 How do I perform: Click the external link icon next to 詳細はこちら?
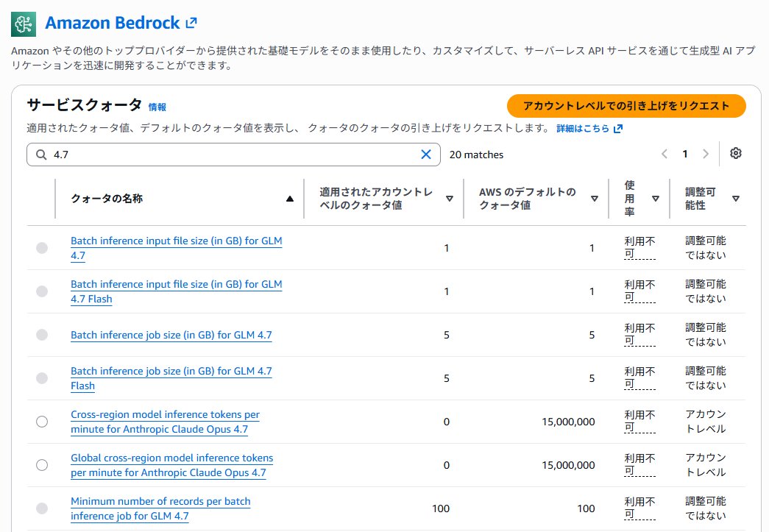[618, 129]
